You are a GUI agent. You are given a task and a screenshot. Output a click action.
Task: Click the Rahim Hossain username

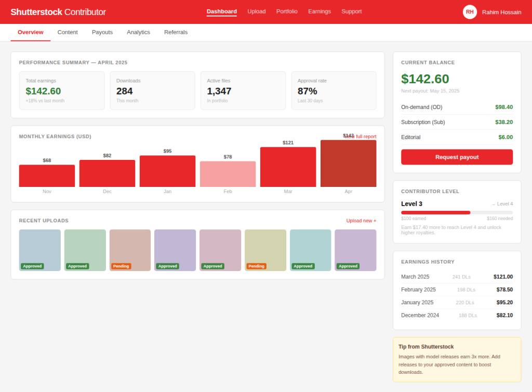501,12
